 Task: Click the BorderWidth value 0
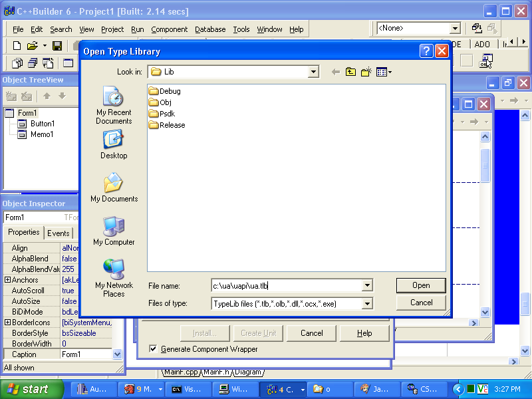[x=86, y=344]
